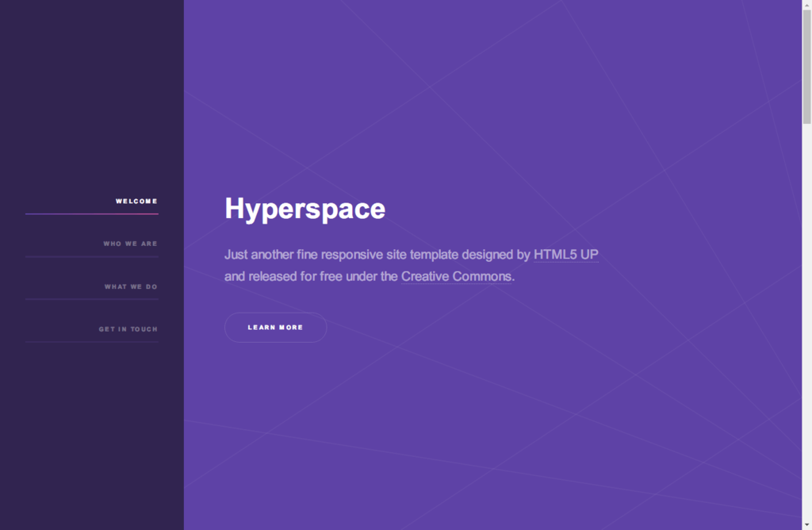This screenshot has height=530, width=812.
Task: Click the divider line under Who We Are
Action: tap(92, 256)
